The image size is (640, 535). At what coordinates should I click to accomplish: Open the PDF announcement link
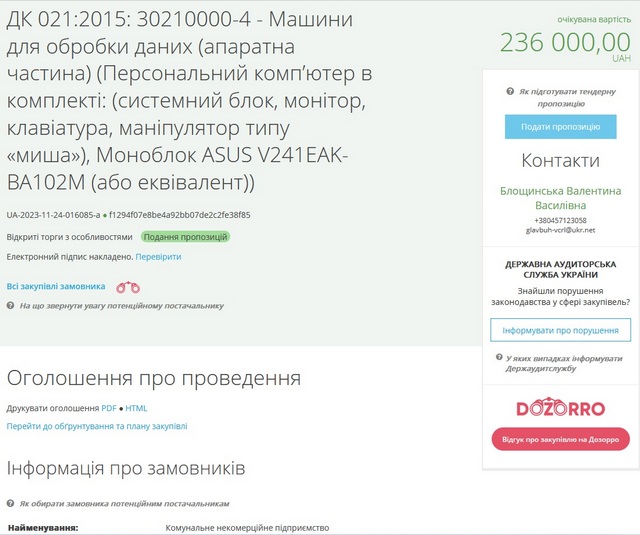pyautogui.click(x=109, y=408)
